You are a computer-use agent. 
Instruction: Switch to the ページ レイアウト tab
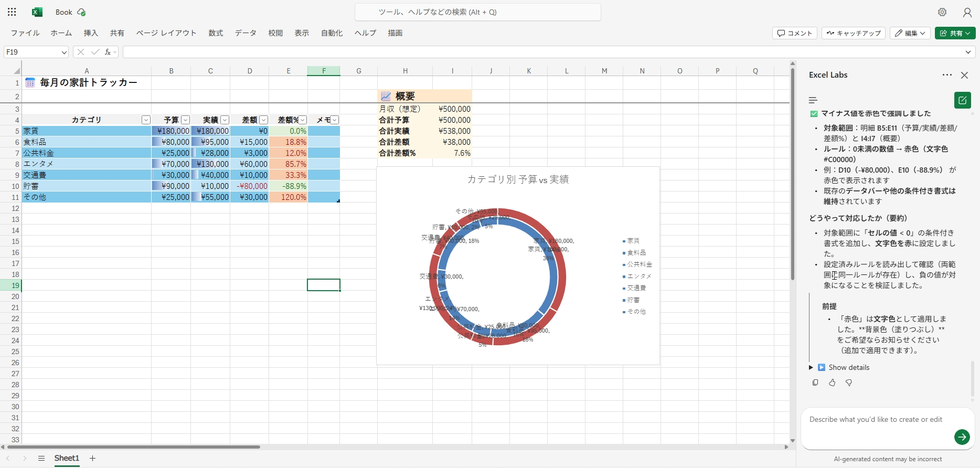click(166, 33)
